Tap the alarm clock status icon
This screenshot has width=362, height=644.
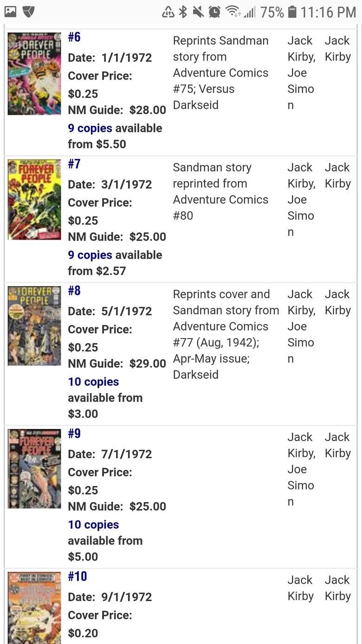click(214, 12)
